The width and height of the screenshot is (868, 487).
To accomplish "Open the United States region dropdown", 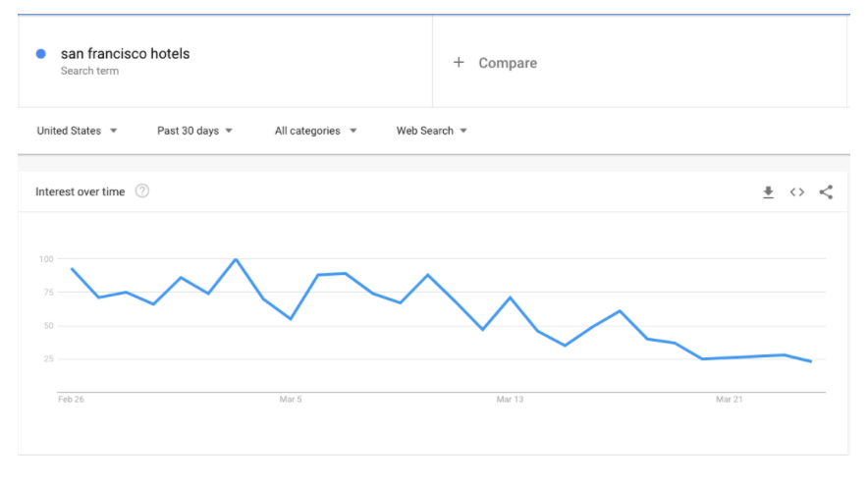I will (77, 131).
